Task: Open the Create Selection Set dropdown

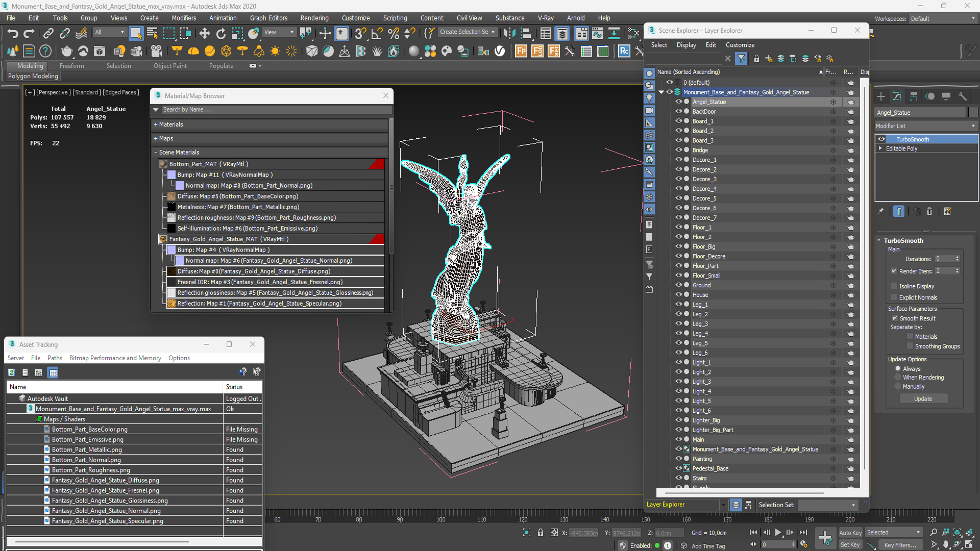Action: pyautogui.click(x=468, y=32)
